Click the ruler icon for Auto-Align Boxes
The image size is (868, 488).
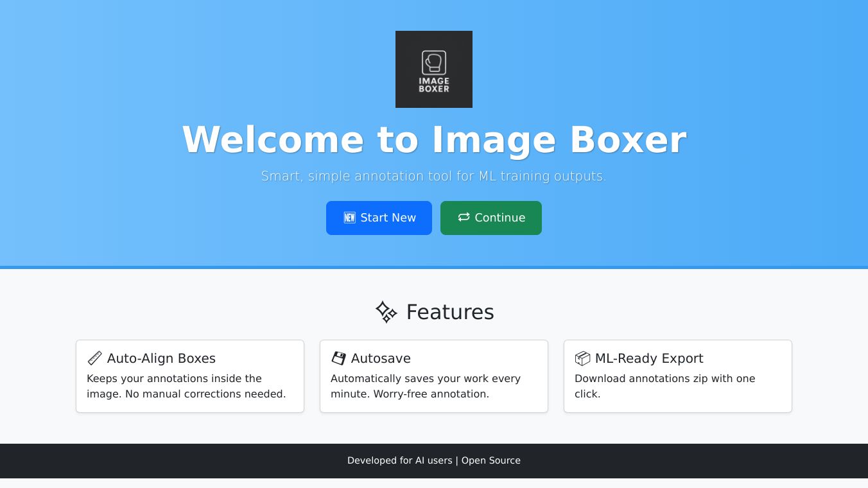[x=94, y=358]
